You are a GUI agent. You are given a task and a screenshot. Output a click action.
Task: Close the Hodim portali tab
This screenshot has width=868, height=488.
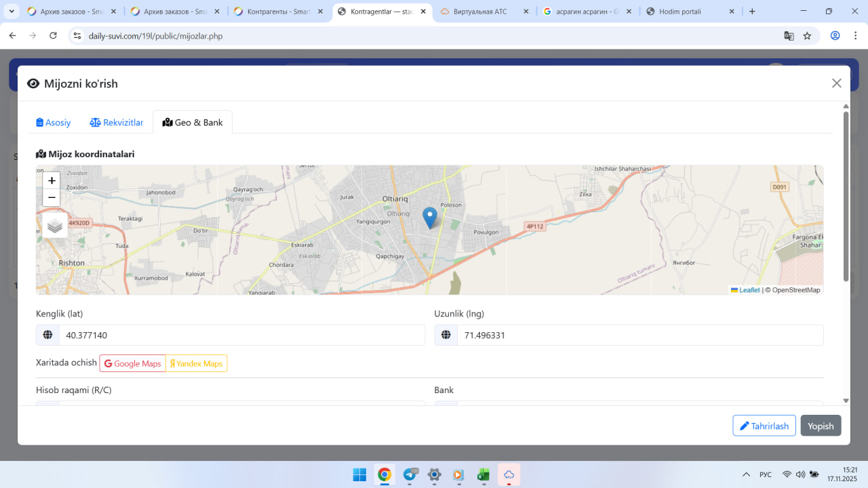click(x=732, y=12)
